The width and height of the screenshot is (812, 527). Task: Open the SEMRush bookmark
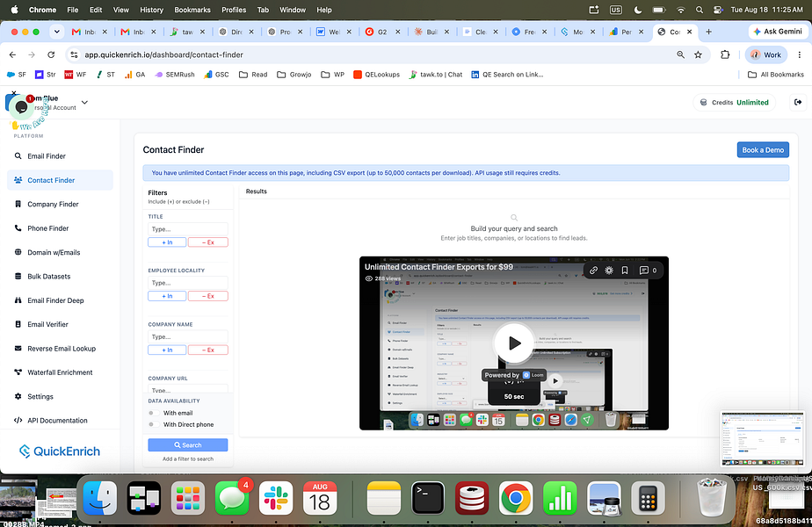pyautogui.click(x=175, y=75)
